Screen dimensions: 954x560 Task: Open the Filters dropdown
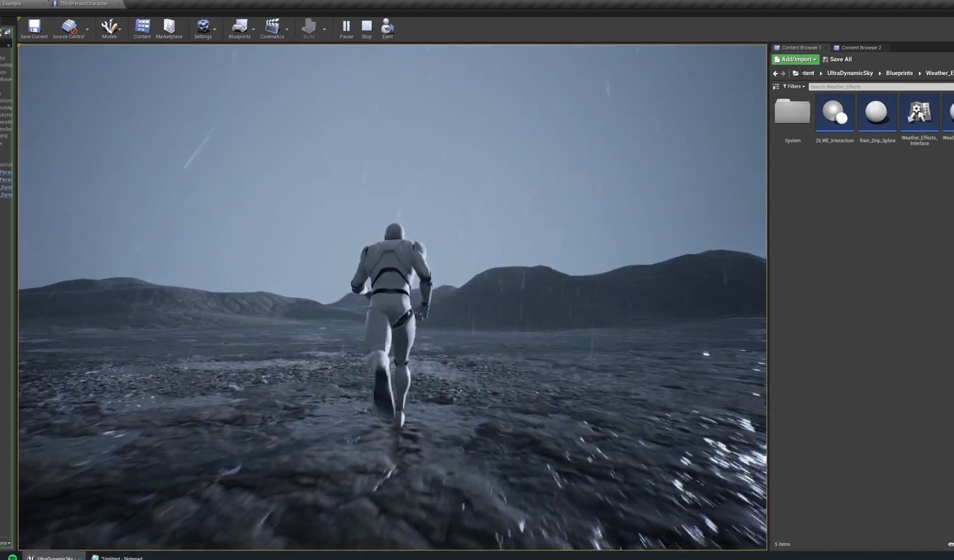tap(793, 86)
